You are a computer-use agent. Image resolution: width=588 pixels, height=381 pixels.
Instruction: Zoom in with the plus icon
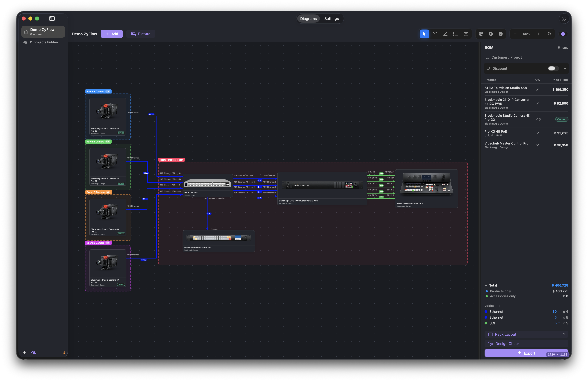538,34
